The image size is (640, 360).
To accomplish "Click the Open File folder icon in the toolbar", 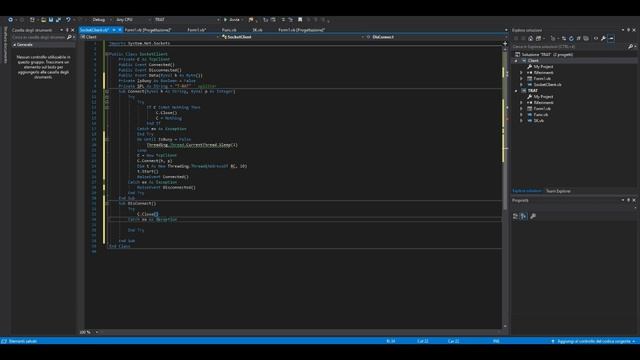I will tap(43, 20).
